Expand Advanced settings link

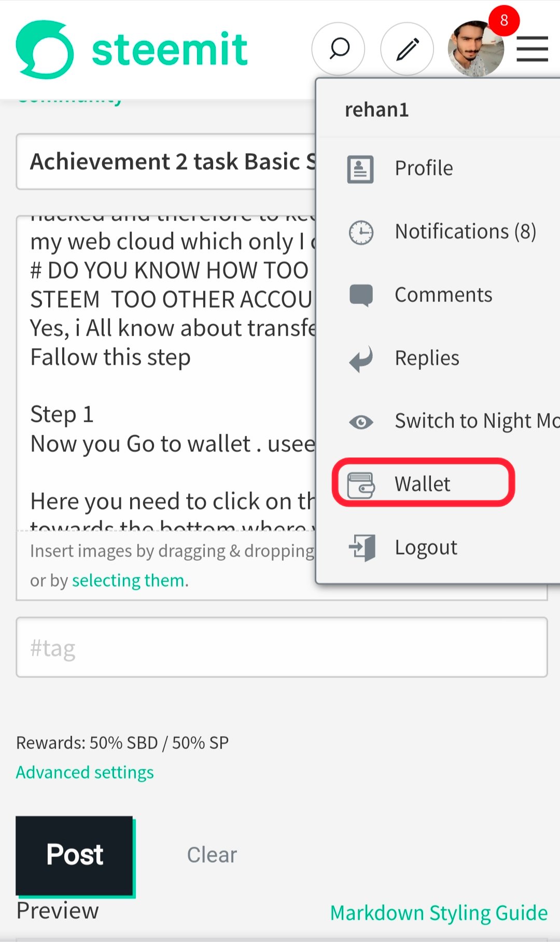[85, 772]
